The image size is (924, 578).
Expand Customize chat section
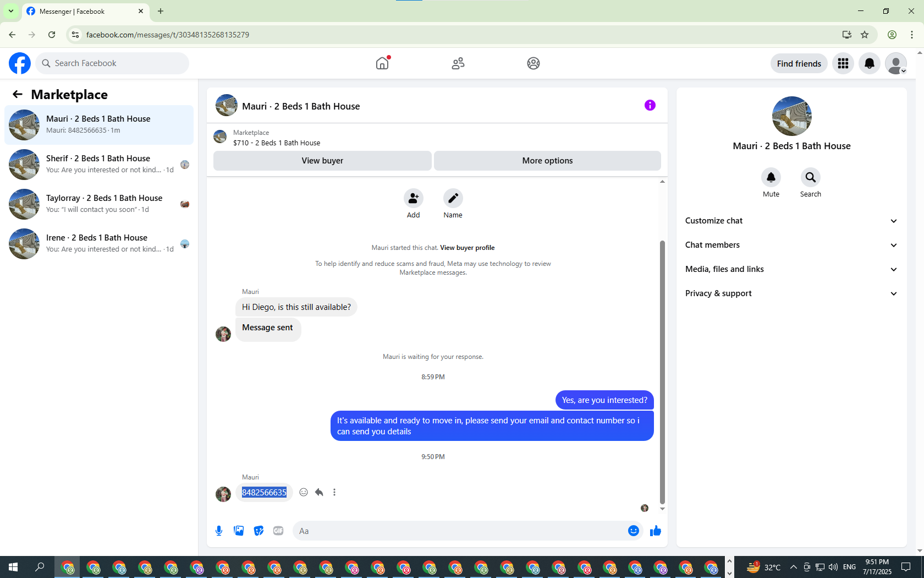(x=791, y=221)
